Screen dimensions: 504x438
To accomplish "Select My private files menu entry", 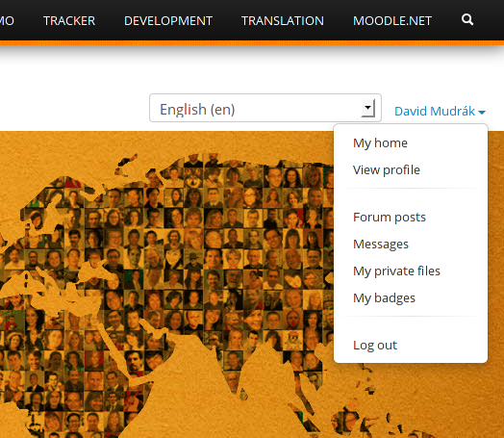I will coord(396,271).
